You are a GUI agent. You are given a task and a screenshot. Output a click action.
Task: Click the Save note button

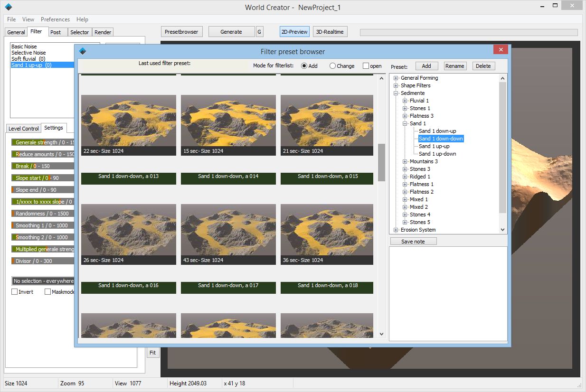coord(413,241)
